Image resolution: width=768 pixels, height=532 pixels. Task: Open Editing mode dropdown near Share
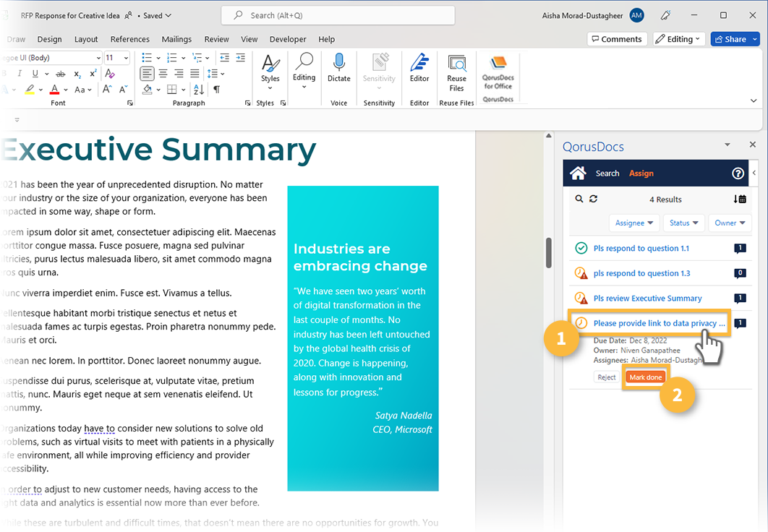point(679,38)
